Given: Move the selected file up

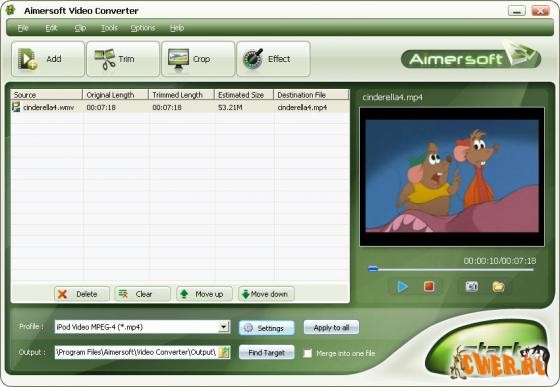Looking at the screenshot, I should pos(204,294).
